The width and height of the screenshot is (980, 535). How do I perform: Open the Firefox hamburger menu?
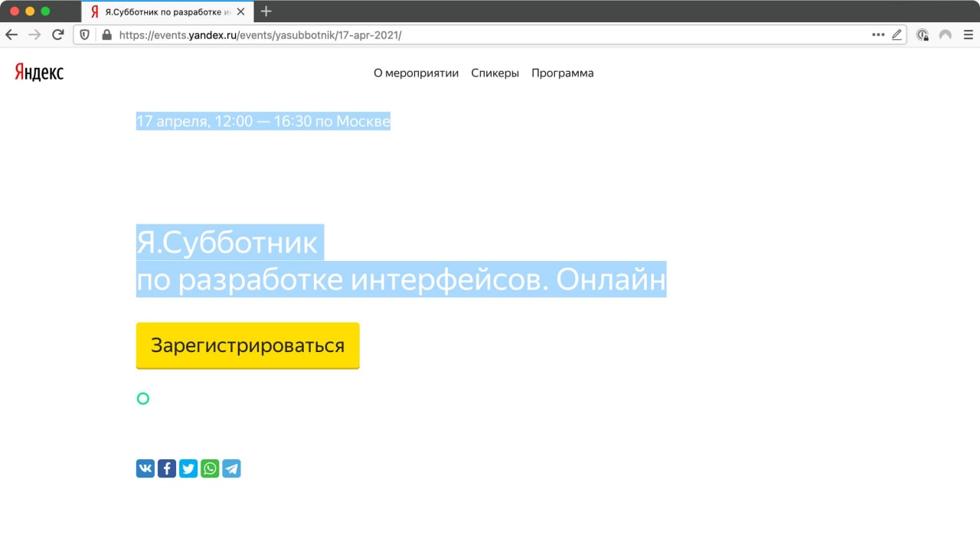(969, 34)
